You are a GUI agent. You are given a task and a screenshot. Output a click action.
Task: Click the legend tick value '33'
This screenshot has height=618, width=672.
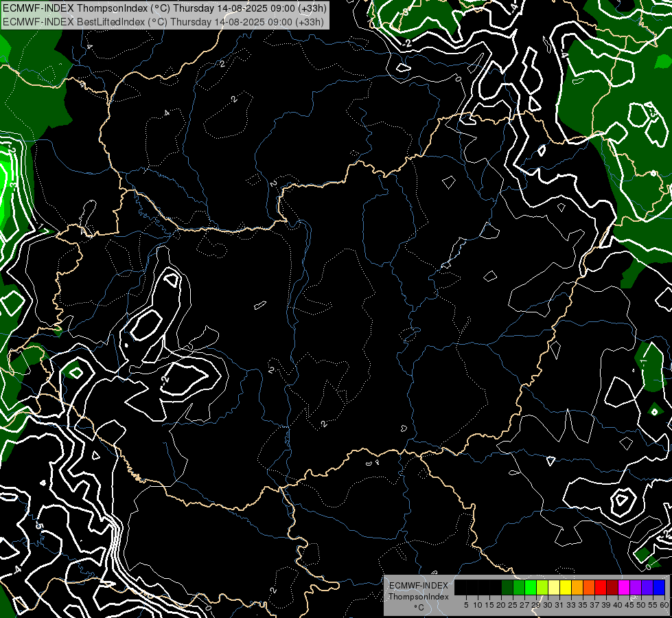tap(571, 605)
